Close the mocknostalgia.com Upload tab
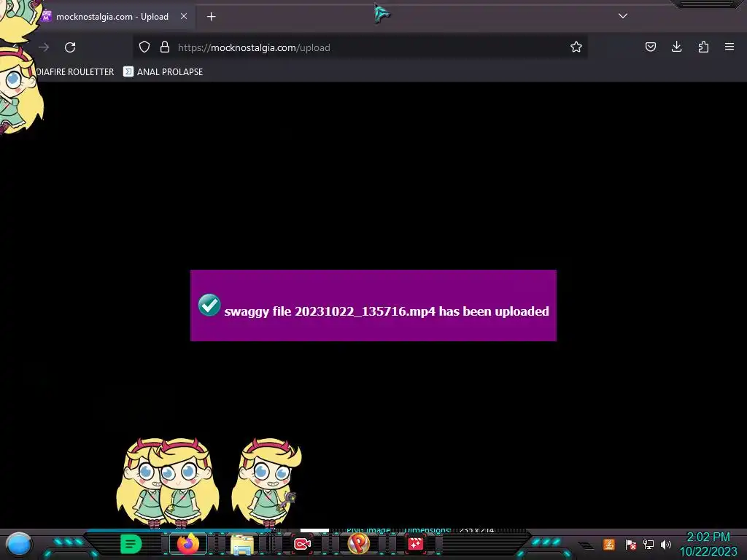747x560 pixels. tap(183, 16)
